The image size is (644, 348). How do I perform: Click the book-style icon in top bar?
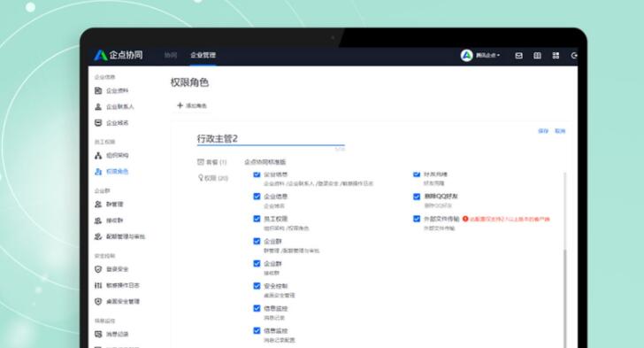tap(537, 56)
